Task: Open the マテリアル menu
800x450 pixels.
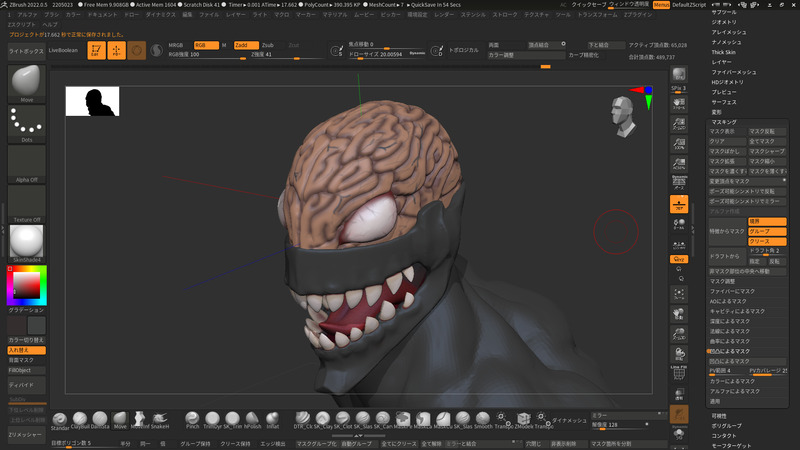Action: pyautogui.click(x=335, y=16)
